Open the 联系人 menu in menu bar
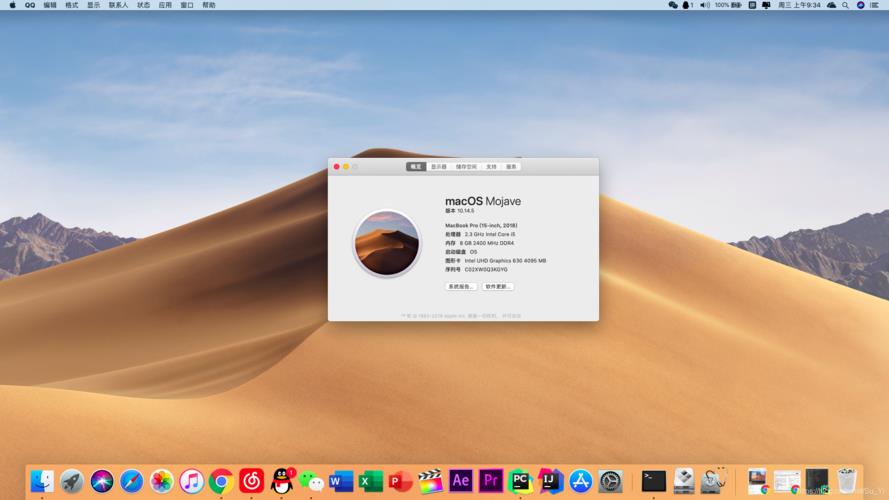This screenshot has height=500, width=889. pyautogui.click(x=118, y=5)
